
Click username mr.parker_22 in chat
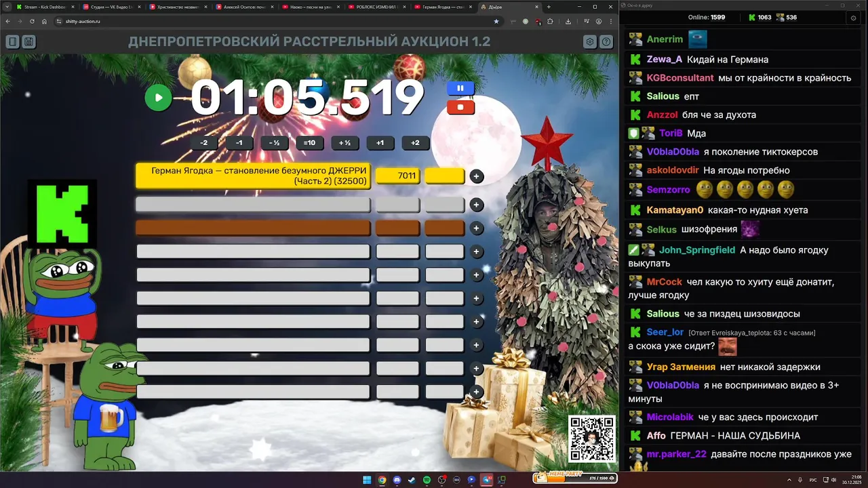[x=677, y=454]
